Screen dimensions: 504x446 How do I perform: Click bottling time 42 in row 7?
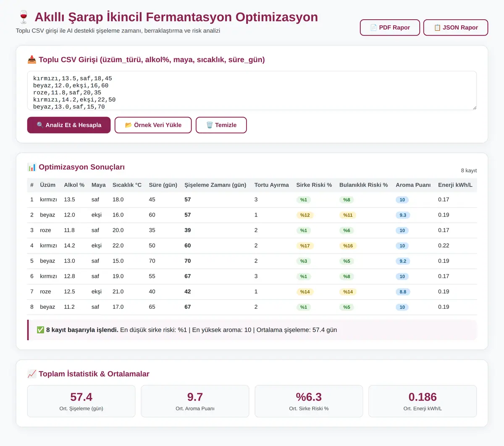tap(188, 292)
